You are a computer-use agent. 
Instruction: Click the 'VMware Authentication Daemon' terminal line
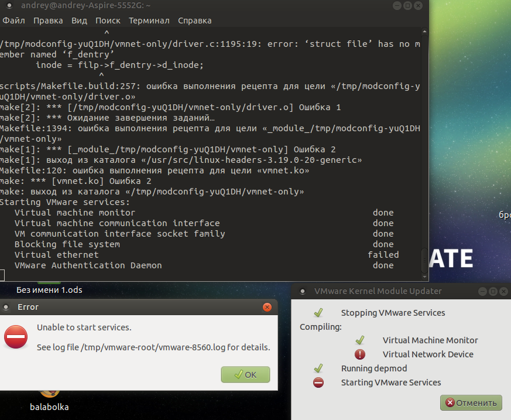point(88,265)
